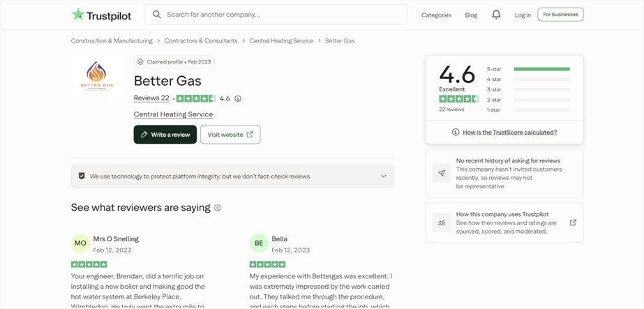The height and width of the screenshot is (309, 644).
Task: Open Construction & Manufacturing breadcrumb
Action: 112,40
